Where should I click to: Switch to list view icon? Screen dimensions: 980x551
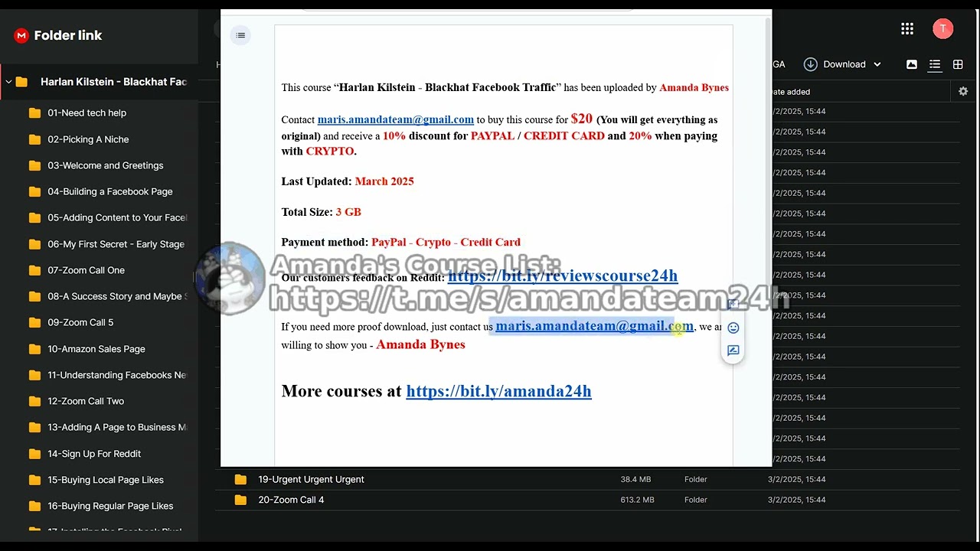point(935,65)
